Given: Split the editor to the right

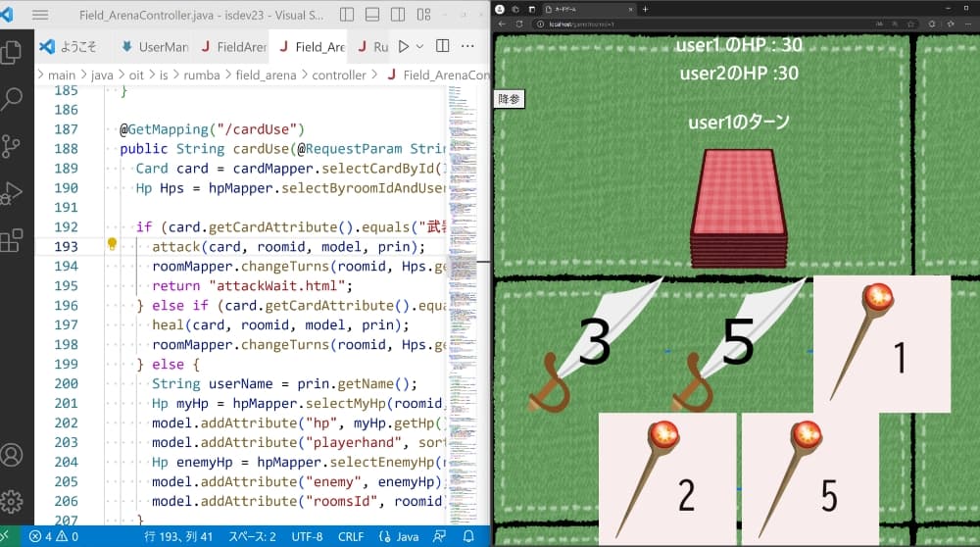Looking at the screenshot, I should 443,46.
